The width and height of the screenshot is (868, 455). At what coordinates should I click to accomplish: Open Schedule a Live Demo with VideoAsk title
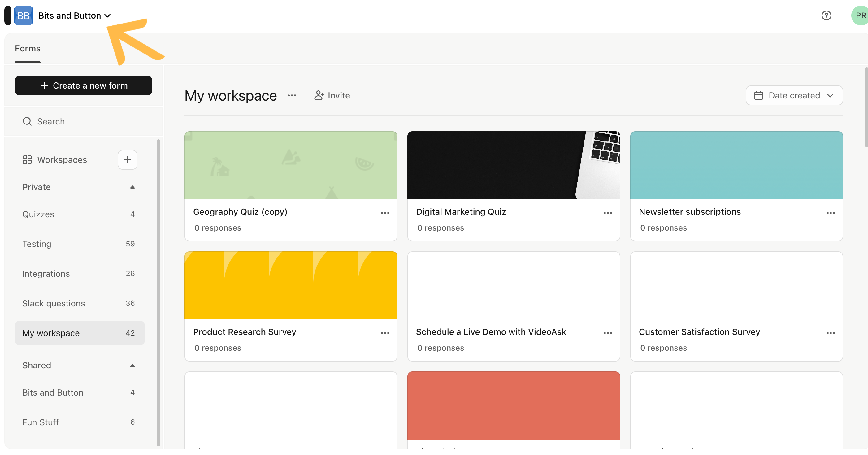point(491,332)
